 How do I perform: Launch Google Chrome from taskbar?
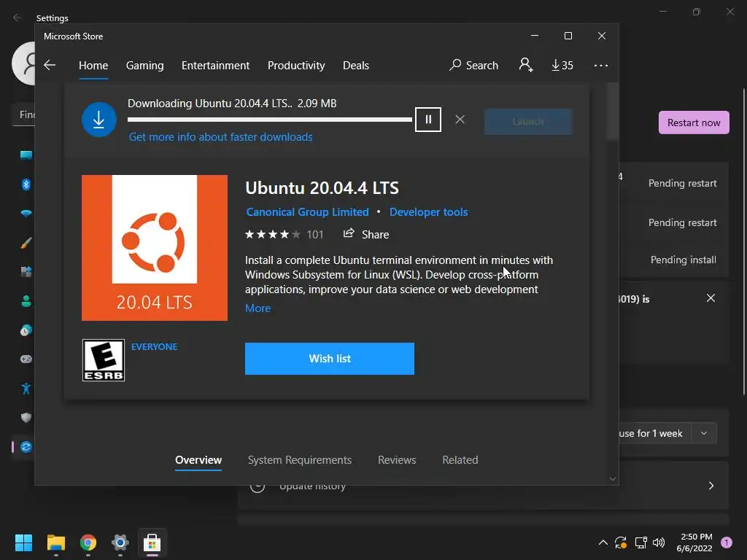pos(88,542)
